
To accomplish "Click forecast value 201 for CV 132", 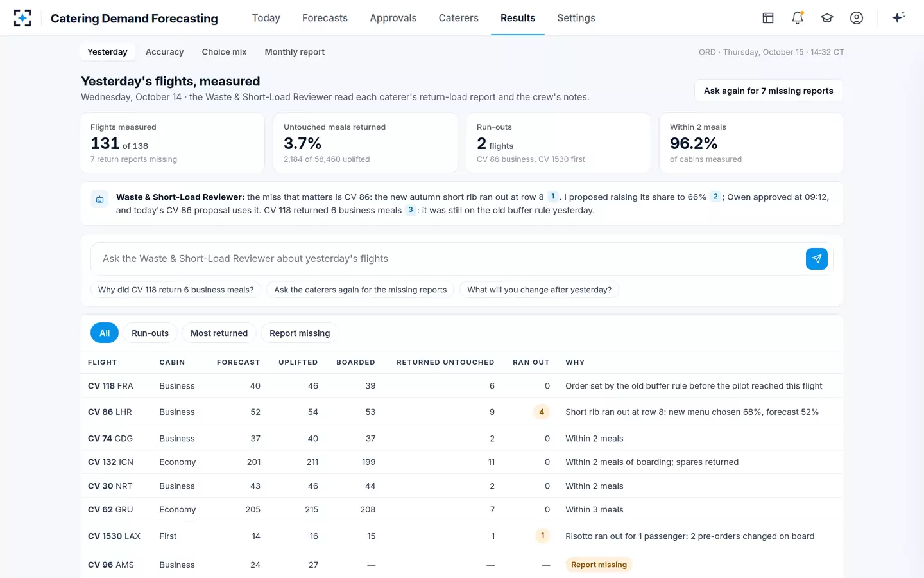I will tap(253, 462).
